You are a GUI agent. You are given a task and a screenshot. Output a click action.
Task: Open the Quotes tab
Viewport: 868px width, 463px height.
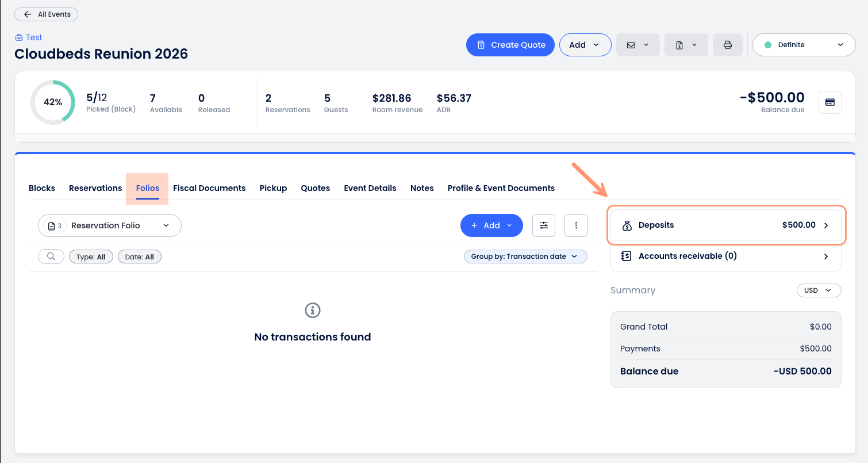[316, 188]
